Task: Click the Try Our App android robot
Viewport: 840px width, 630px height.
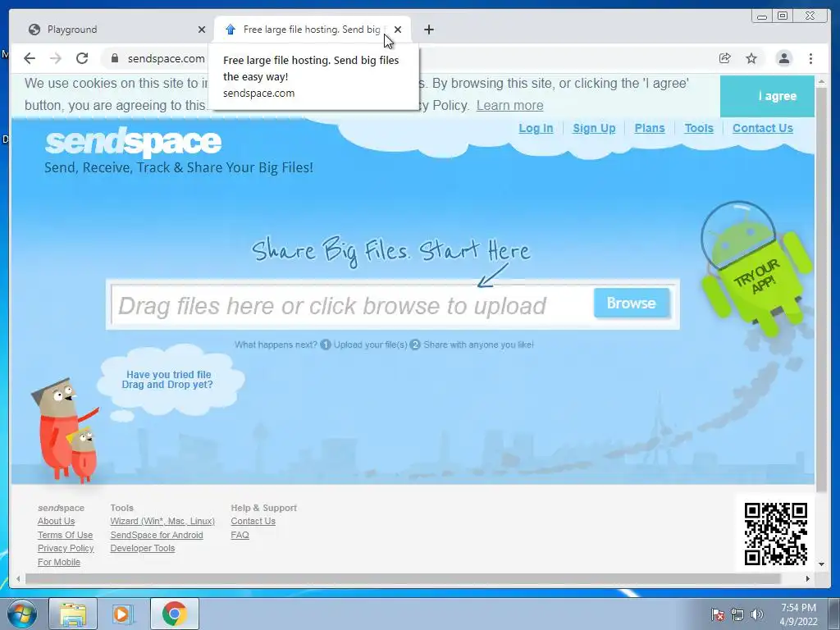Action: click(756, 268)
